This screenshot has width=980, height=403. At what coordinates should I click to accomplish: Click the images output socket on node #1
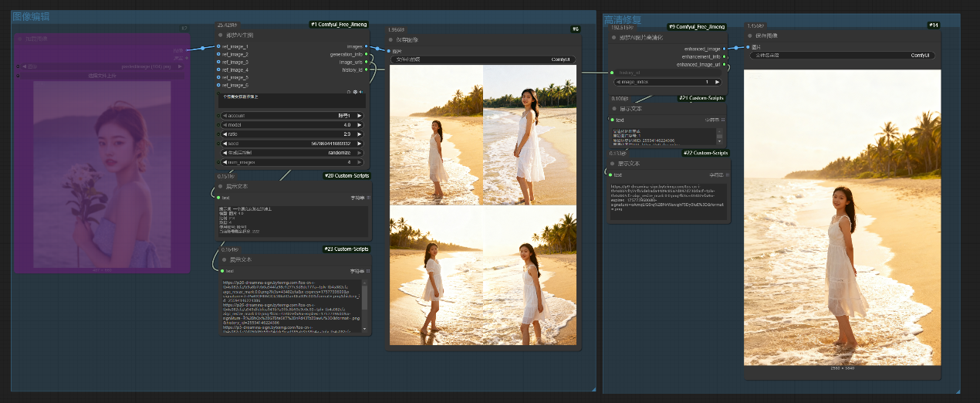pyautogui.click(x=367, y=46)
